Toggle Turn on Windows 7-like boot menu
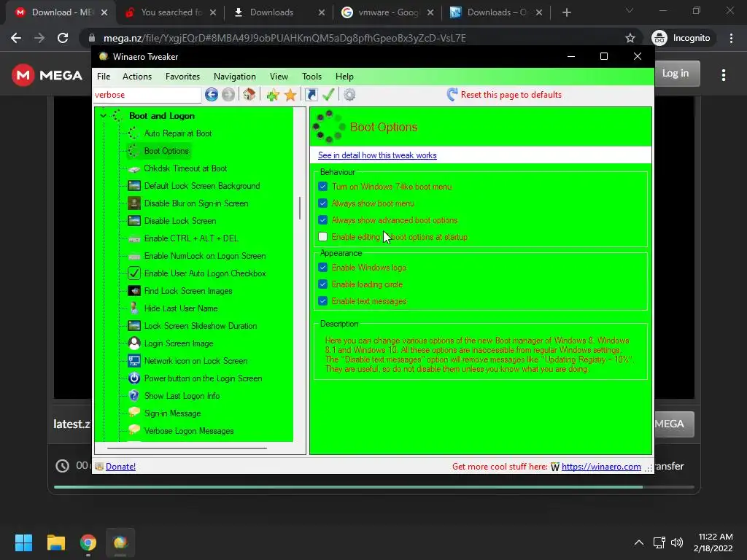747x560 pixels. click(x=323, y=187)
